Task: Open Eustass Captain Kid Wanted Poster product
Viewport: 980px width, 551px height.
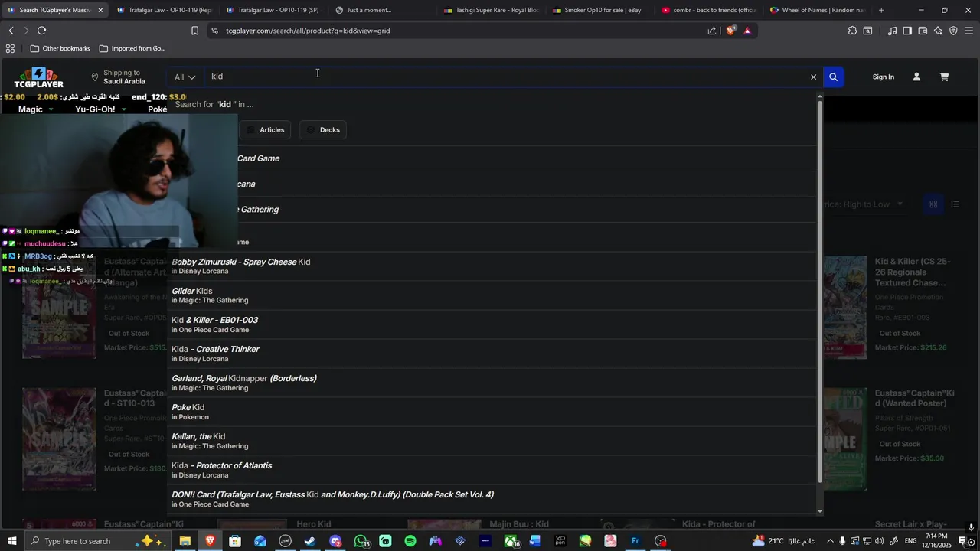Action: click(914, 398)
